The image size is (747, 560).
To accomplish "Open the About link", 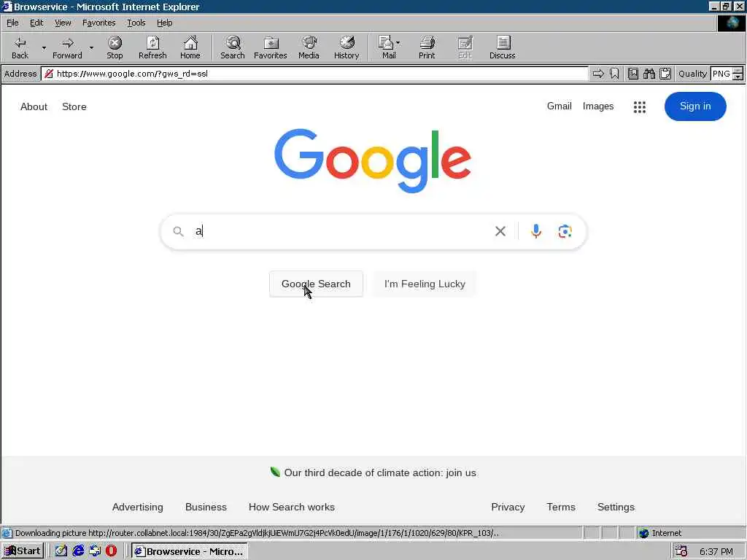I will 34,106.
